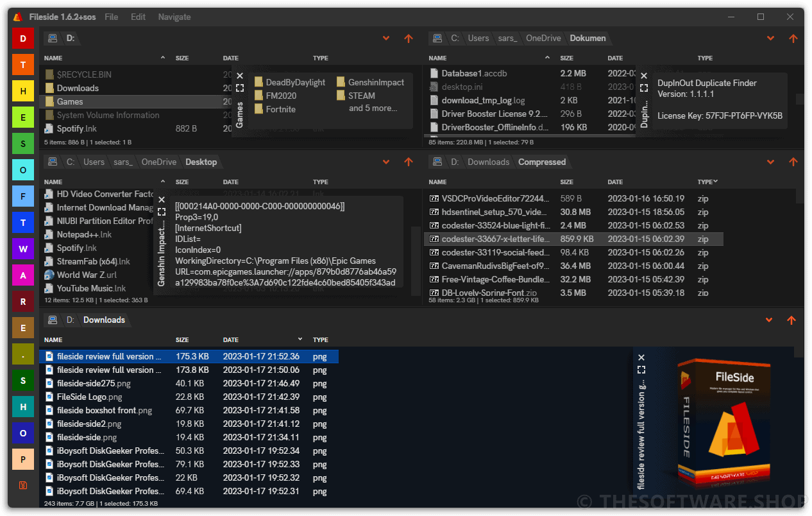
Task: Select codester-33667-x-letter zip file
Action: pyautogui.click(x=573, y=239)
